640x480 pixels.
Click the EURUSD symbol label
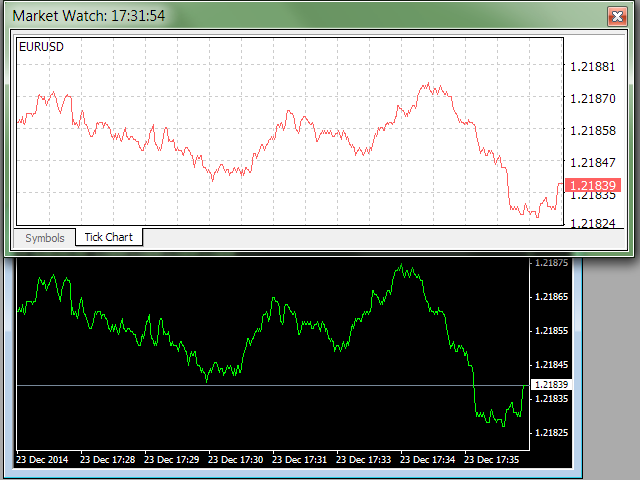[x=41, y=47]
